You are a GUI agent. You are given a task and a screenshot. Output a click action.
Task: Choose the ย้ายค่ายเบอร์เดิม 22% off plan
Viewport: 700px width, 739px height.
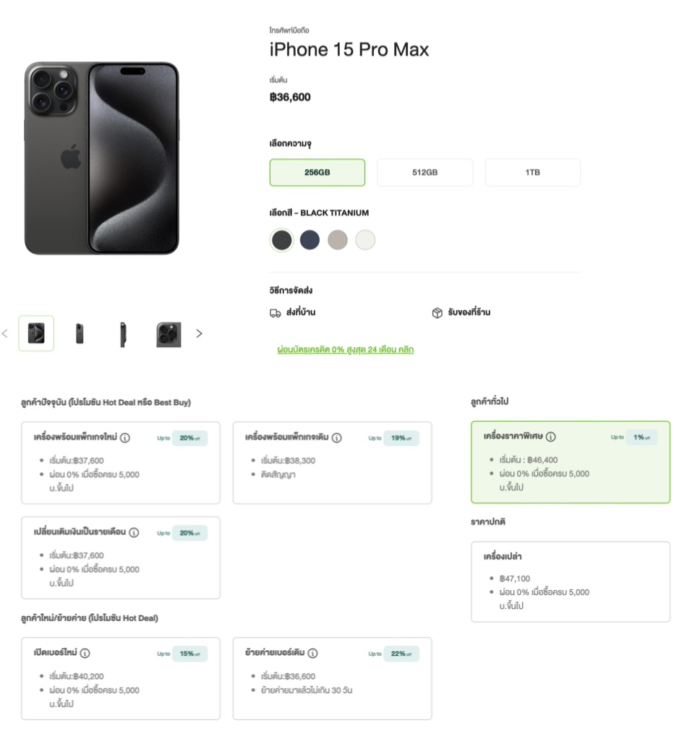click(332, 678)
